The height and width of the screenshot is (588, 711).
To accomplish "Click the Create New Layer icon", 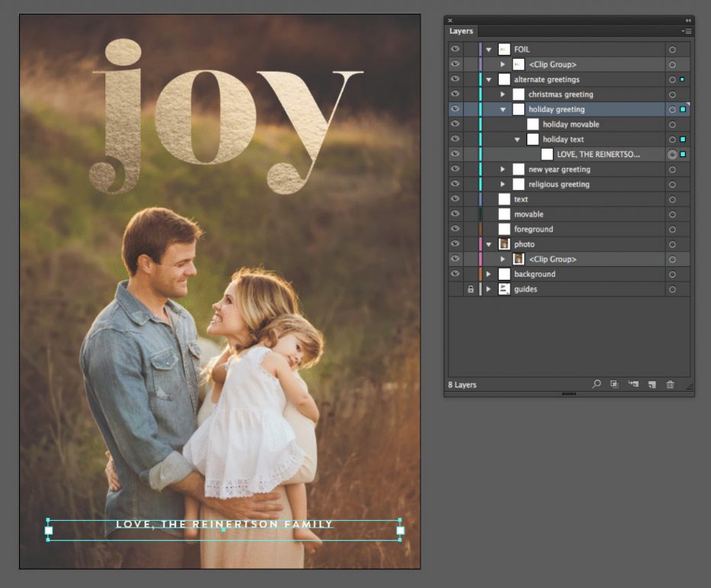I will 651,384.
